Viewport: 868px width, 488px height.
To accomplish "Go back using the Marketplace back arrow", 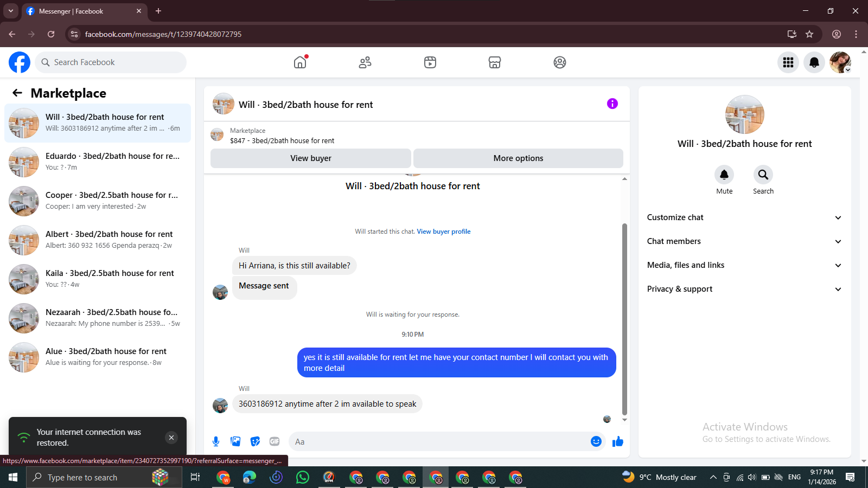I will coord(17,93).
